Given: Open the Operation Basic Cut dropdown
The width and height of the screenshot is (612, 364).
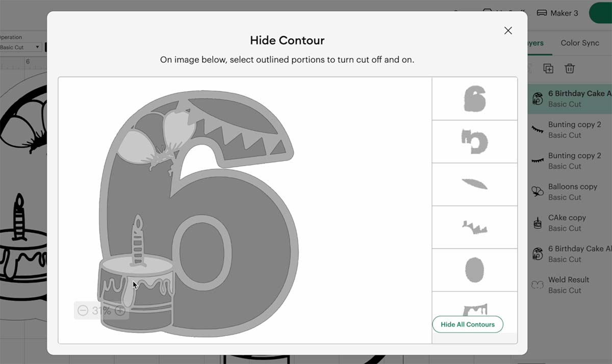Looking at the screenshot, I should tap(20, 47).
